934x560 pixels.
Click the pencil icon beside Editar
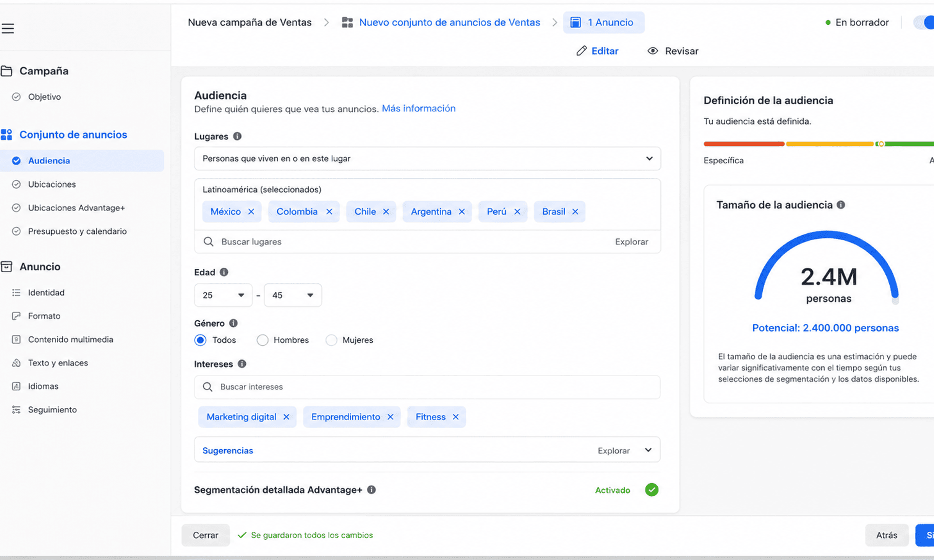(581, 51)
